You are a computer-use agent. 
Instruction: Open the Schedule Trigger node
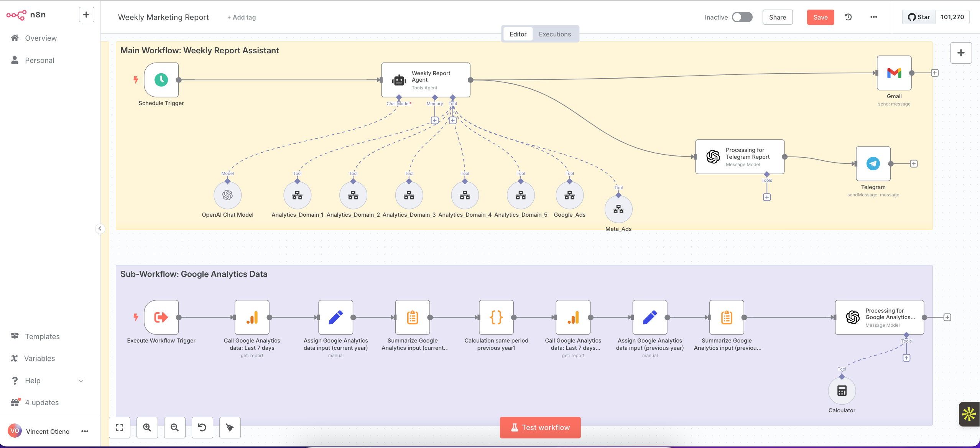click(x=161, y=80)
